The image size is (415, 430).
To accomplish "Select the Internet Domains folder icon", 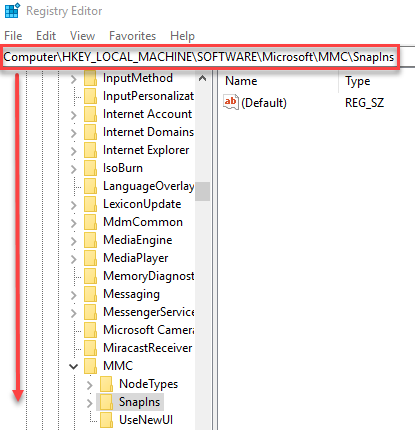I will click(x=90, y=132).
